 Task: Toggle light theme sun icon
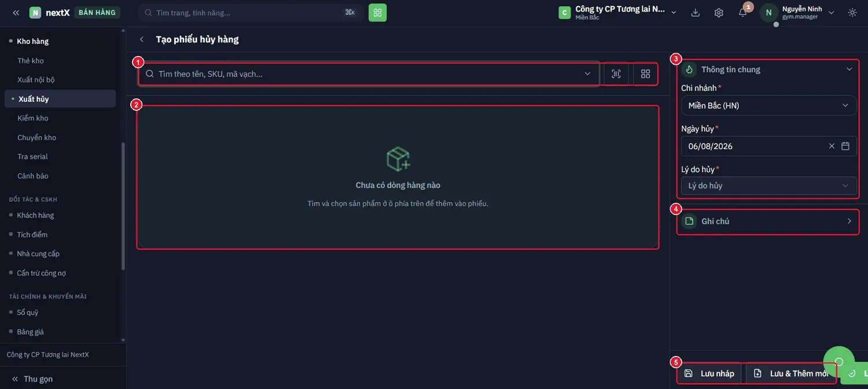pos(852,12)
